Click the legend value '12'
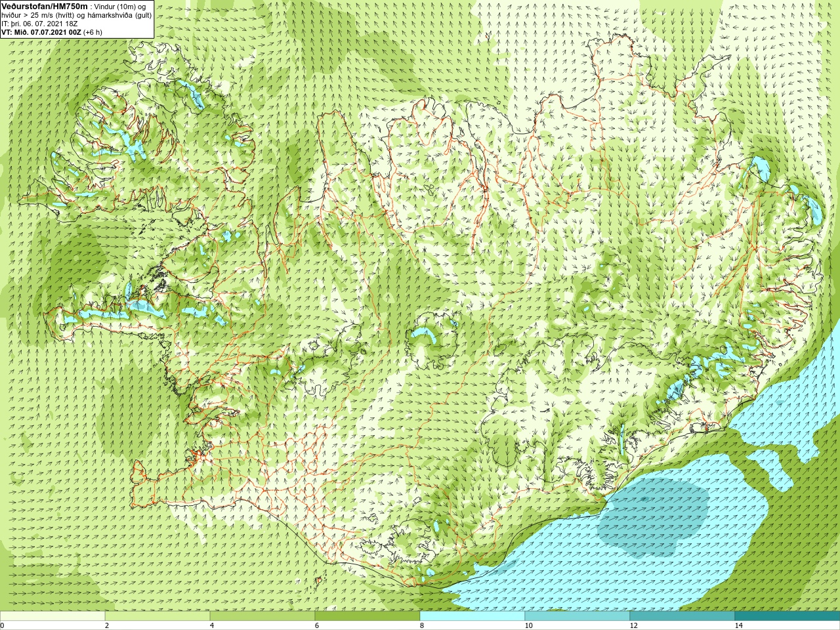The image size is (840, 630). (x=633, y=625)
